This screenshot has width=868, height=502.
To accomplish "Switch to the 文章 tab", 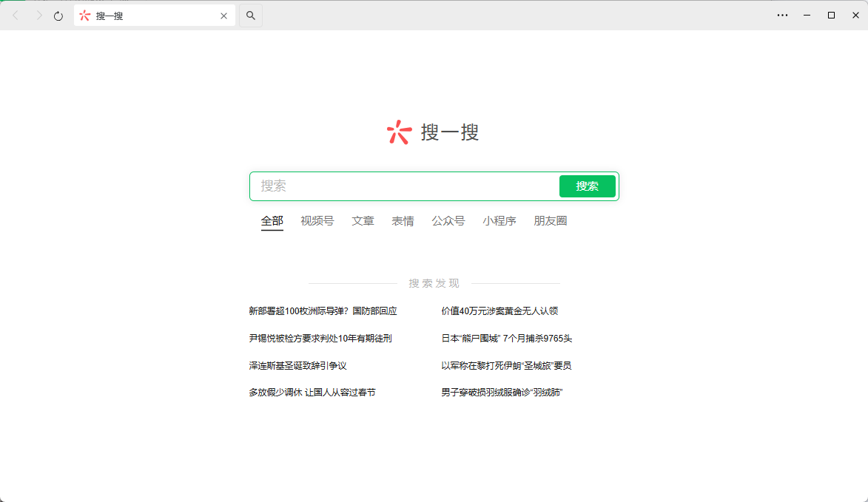I will pos(363,221).
